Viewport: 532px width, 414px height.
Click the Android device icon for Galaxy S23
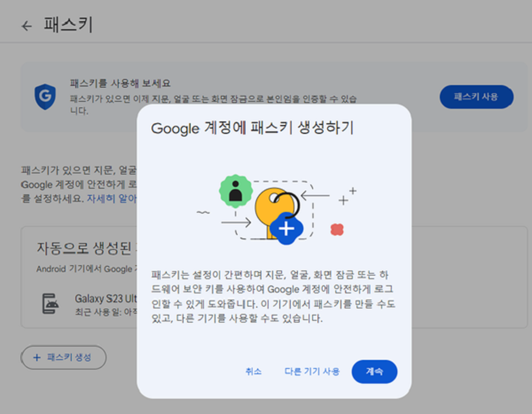pos(51,303)
